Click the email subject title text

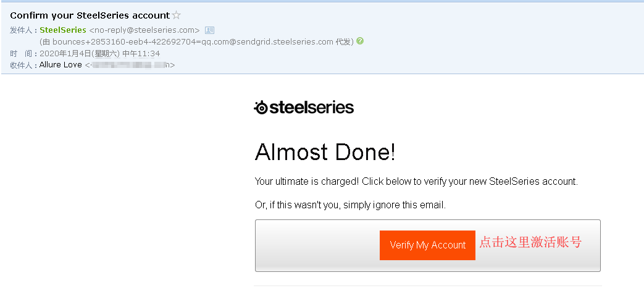tap(90, 15)
